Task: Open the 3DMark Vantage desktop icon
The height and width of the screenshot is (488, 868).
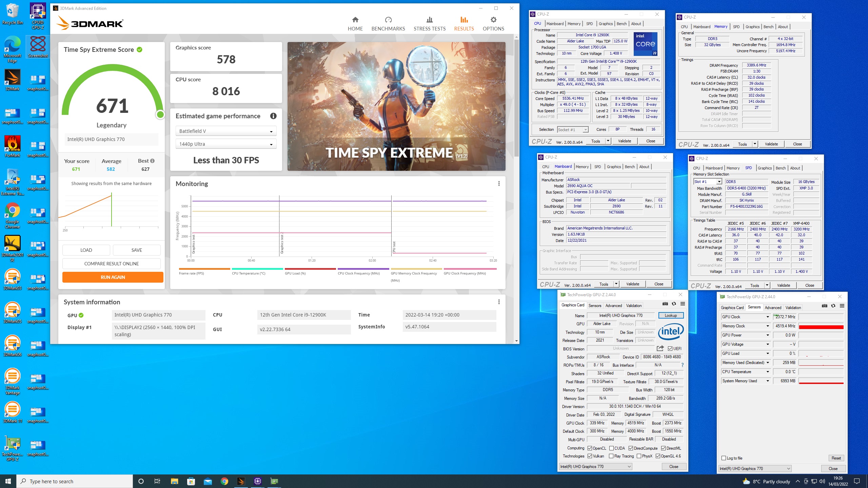Action: pos(13,381)
